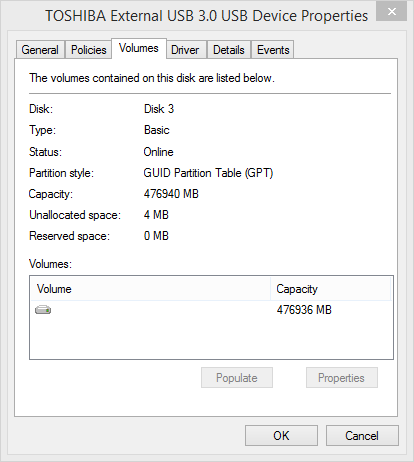Image resolution: width=414 pixels, height=462 pixels.
Task: Select the Volumes tab
Action: click(x=139, y=49)
